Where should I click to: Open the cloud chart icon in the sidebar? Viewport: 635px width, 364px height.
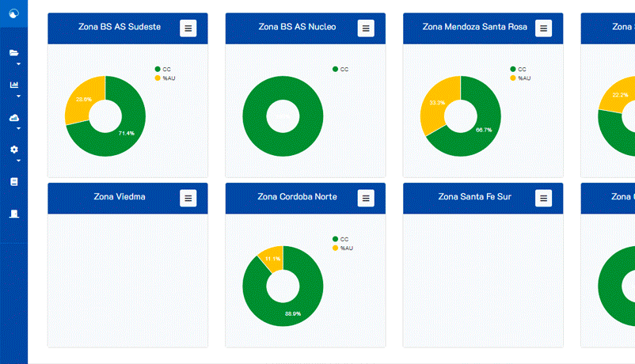coord(13,117)
